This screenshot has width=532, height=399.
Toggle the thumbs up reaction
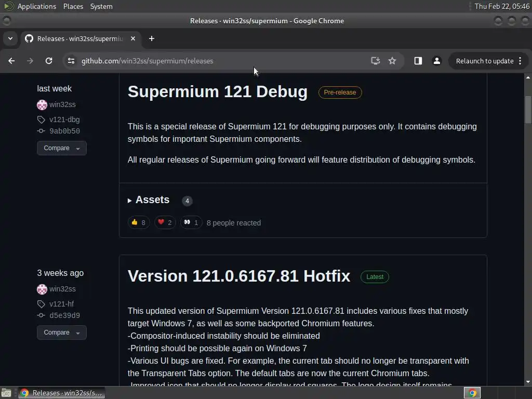point(139,222)
